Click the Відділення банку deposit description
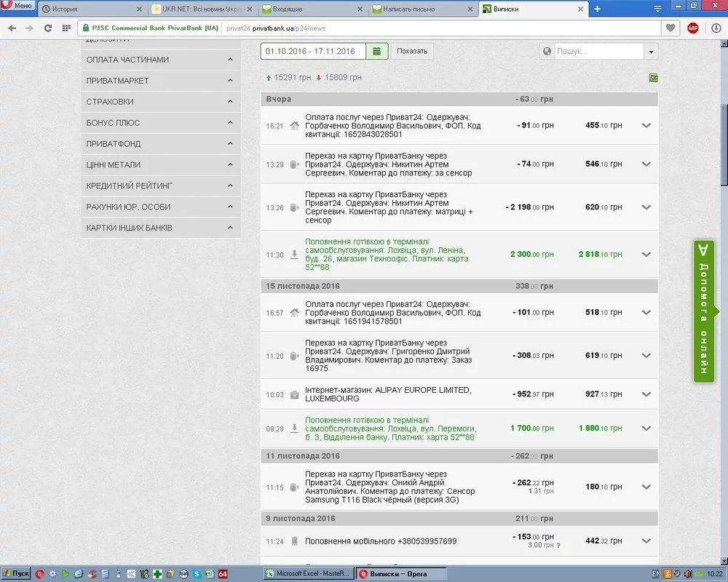This screenshot has height=582, width=728. (390, 428)
